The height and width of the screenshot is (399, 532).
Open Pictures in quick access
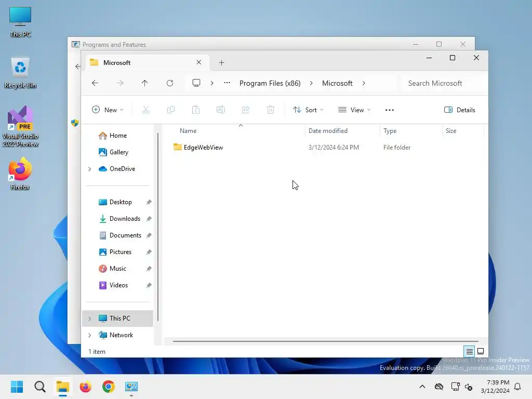pyautogui.click(x=118, y=252)
